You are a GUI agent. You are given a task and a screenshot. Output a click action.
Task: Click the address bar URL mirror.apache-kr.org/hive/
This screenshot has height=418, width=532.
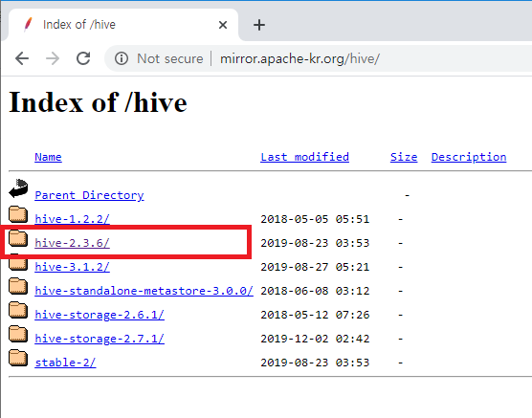click(x=299, y=58)
